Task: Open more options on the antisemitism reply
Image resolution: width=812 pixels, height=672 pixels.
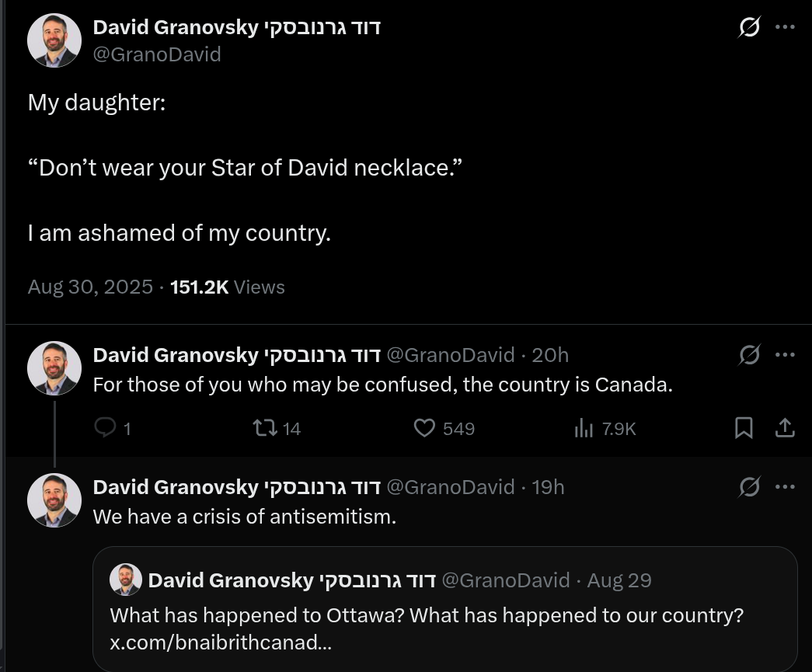Action: pyautogui.click(x=785, y=487)
